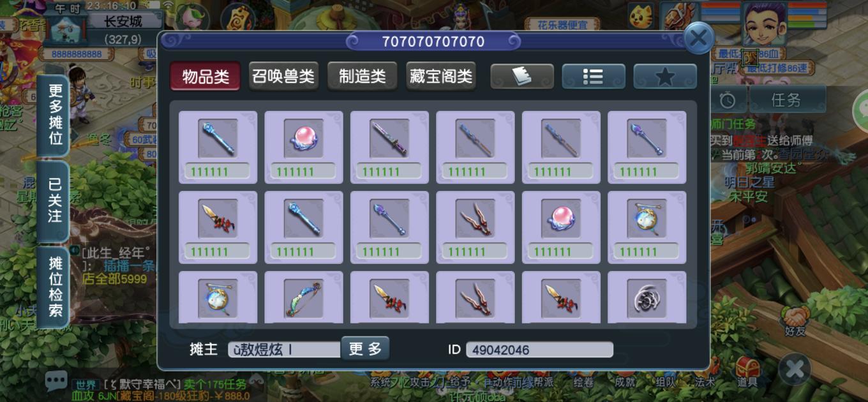
Task: Select first pink pearl orb item
Action: click(304, 147)
